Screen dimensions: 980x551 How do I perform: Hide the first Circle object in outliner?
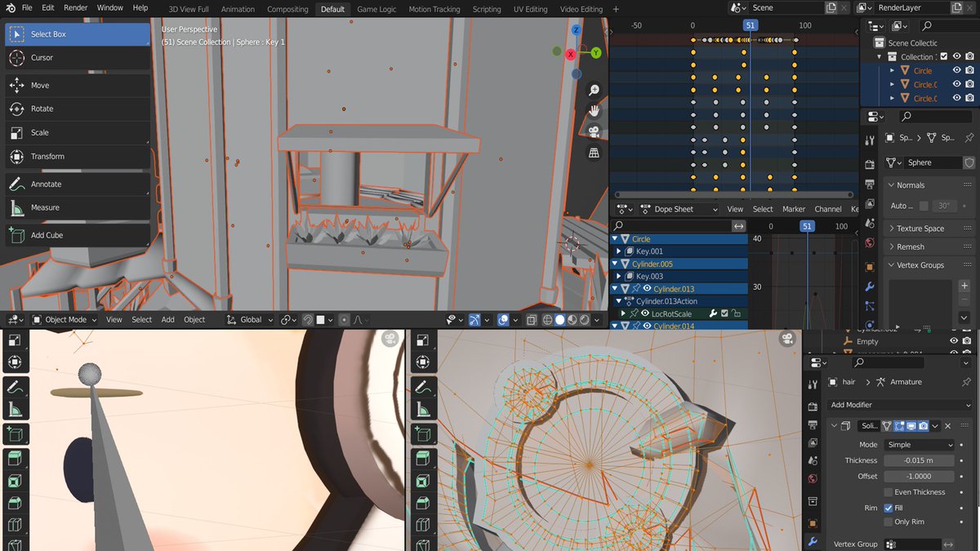tap(957, 70)
